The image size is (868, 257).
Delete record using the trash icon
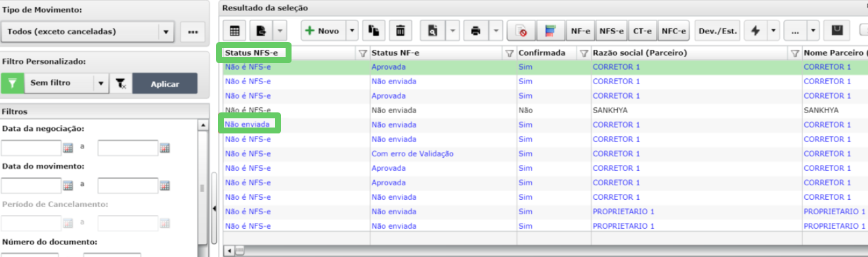click(400, 31)
